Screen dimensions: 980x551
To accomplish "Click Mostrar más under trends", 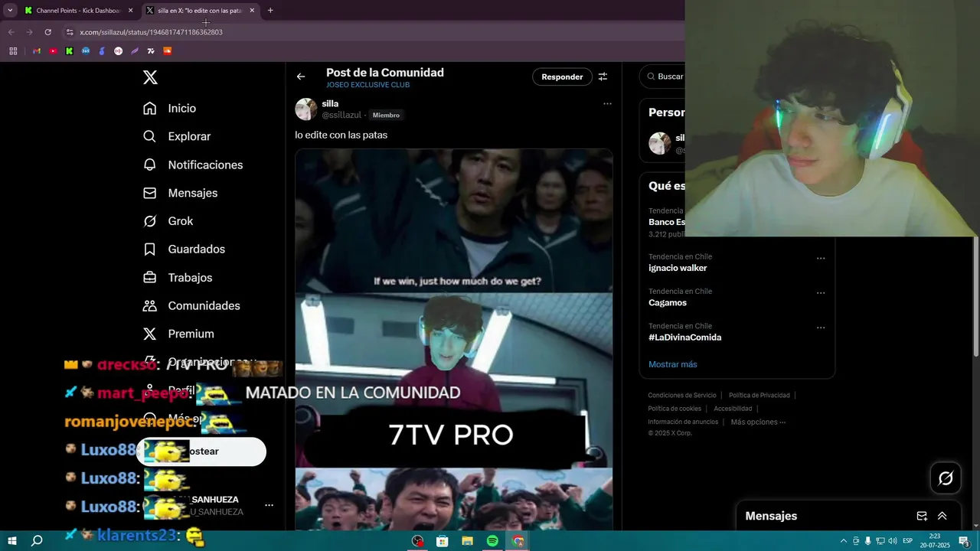I will click(673, 364).
